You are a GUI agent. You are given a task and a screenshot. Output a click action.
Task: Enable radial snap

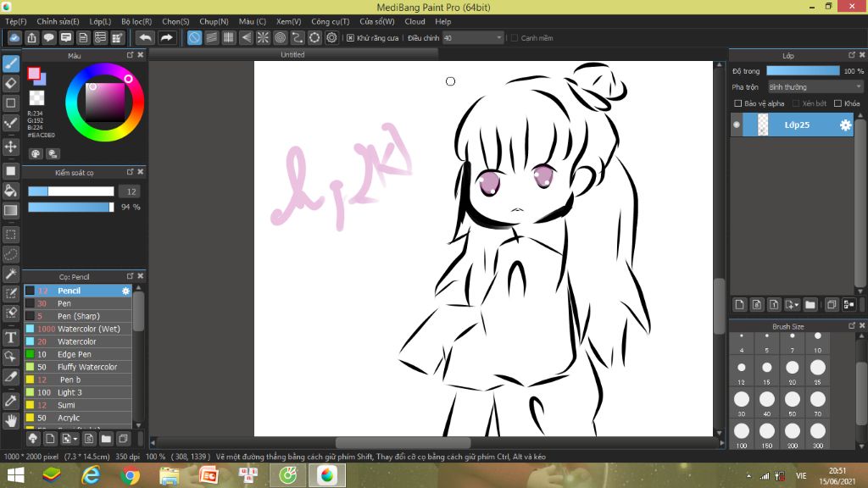pos(263,37)
